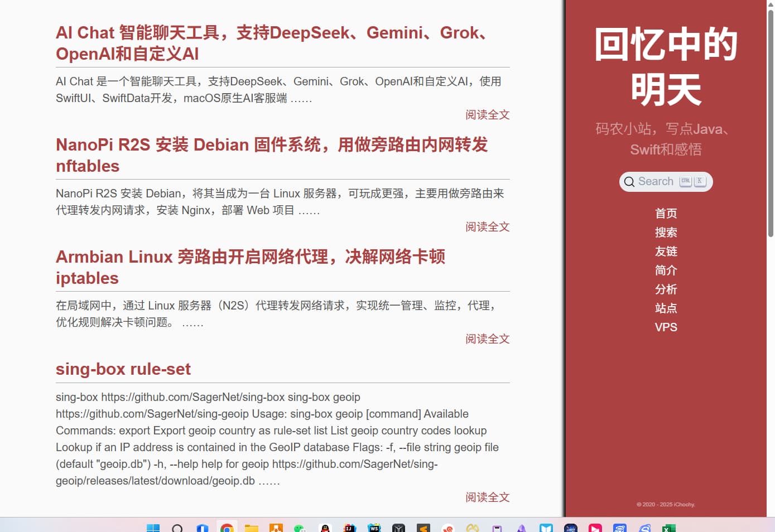The image size is (775, 532).
Task: Click the magnifier icon in Search box
Action: click(629, 182)
